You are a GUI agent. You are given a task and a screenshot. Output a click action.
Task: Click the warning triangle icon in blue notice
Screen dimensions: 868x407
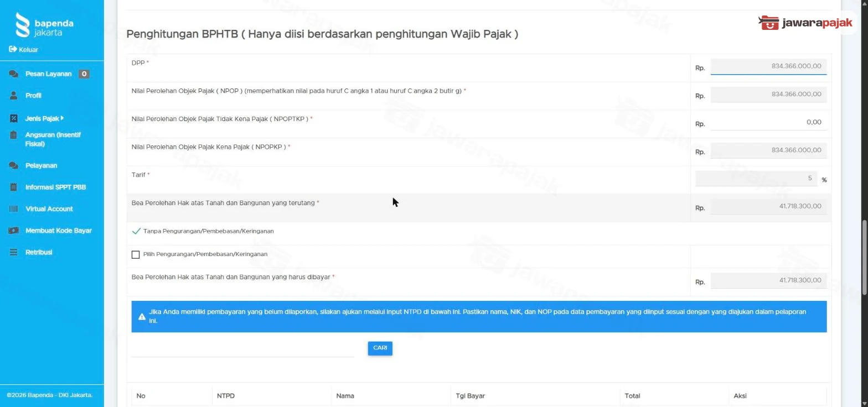coord(142,316)
